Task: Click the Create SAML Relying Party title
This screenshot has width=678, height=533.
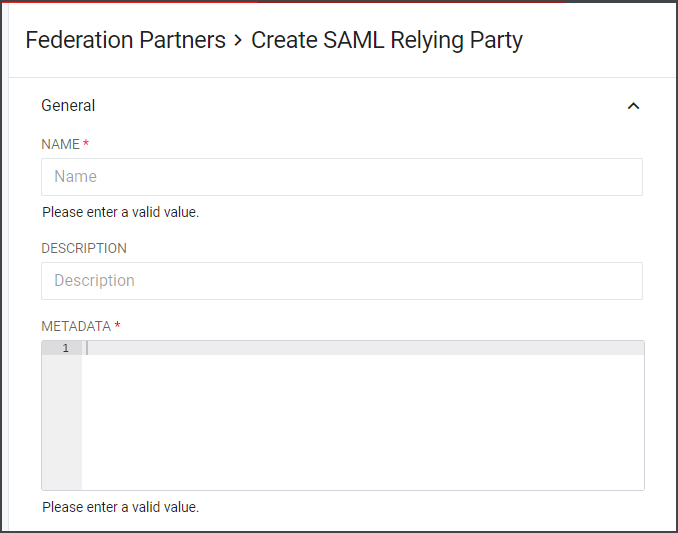Action: [387, 41]
